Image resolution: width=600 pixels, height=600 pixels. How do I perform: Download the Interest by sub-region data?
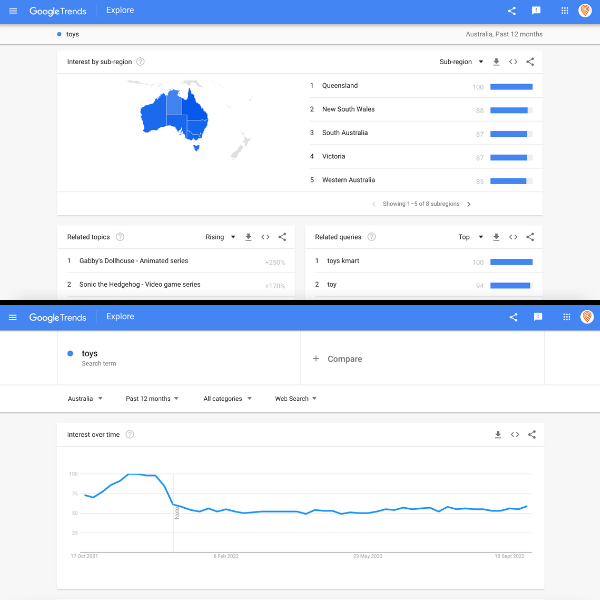[497, 62]
